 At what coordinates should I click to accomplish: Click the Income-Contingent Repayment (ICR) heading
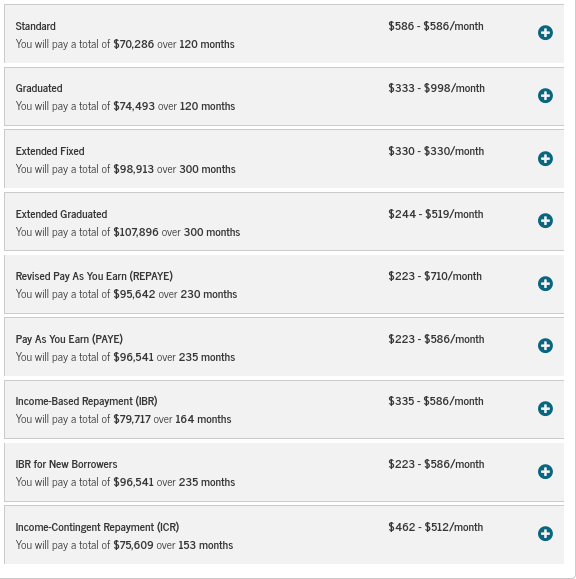tap(97, 527)
